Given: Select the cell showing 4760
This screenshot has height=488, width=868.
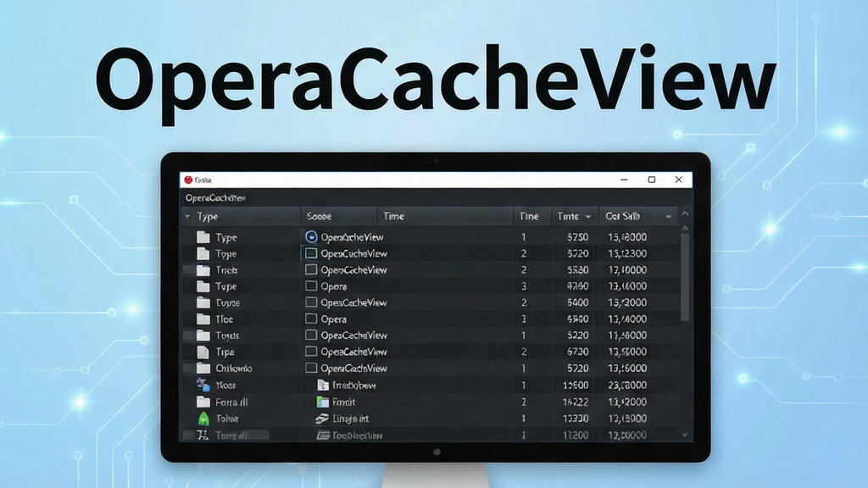Looking at the screenshot, I should 577,286.
